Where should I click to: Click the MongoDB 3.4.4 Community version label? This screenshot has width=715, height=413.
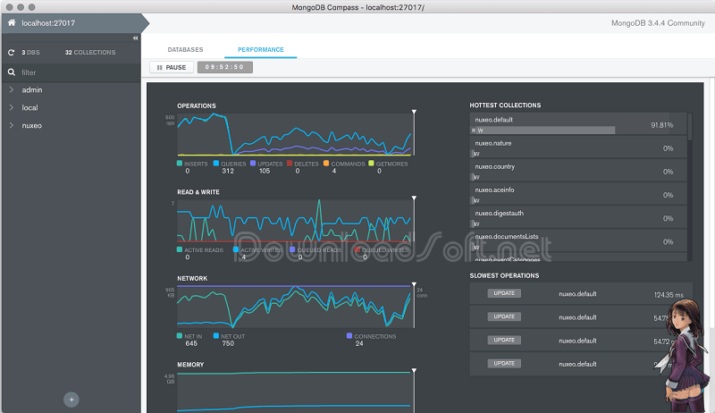click(x=658, y=23)
